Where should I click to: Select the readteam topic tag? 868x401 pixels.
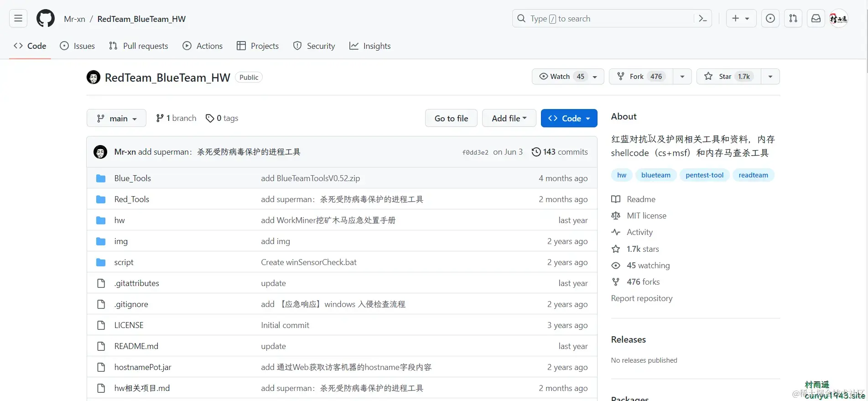pos(754,175)
